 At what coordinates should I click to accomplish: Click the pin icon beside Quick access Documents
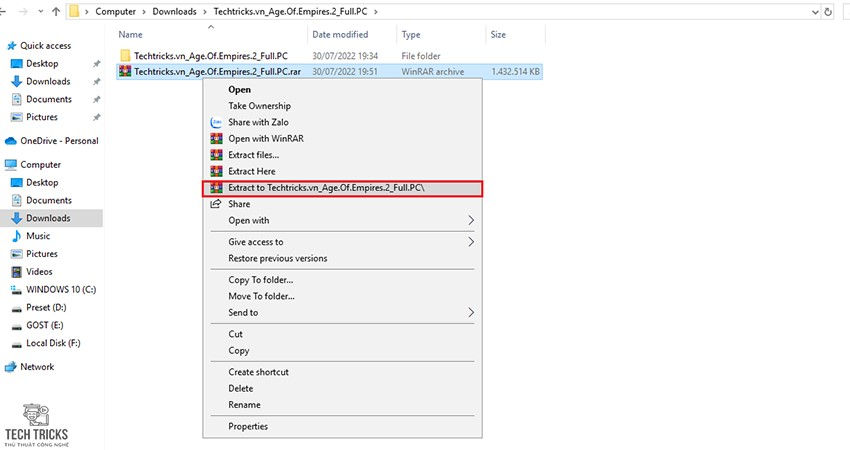(96, 100)
